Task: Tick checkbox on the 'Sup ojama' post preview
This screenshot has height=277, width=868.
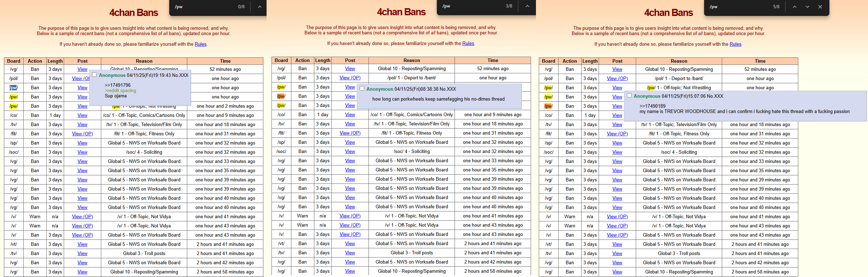Action: (95, 75)
